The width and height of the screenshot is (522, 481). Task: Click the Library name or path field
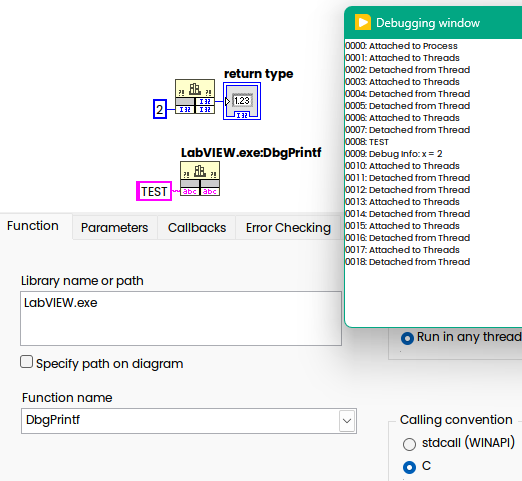pyautogui.click(x=181, y=318)
